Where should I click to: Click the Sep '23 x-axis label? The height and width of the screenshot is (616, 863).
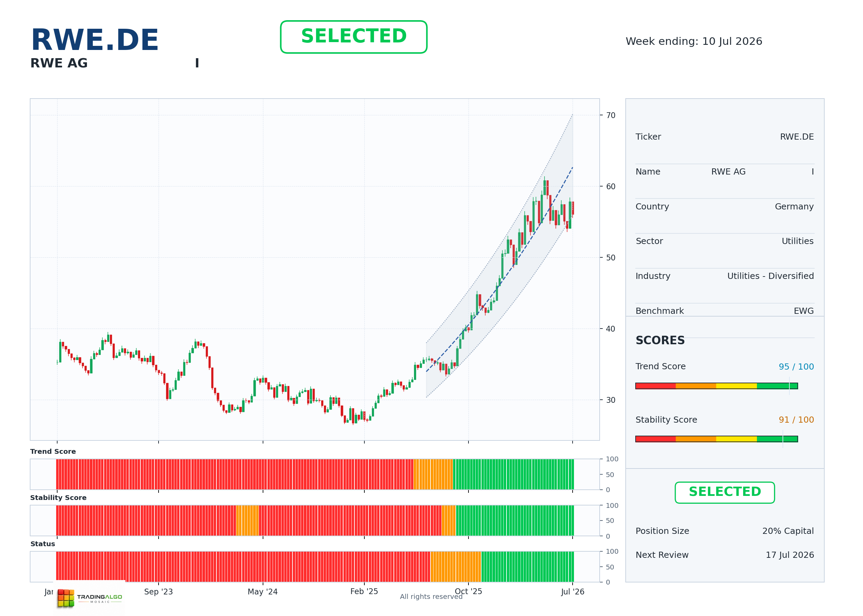[158, 592]
